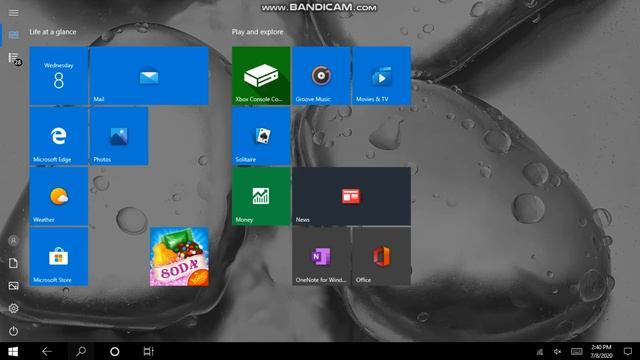Open Cortana circle on taskbar
The width and height of the screenshot is (640, 360).
coord(115,351)
